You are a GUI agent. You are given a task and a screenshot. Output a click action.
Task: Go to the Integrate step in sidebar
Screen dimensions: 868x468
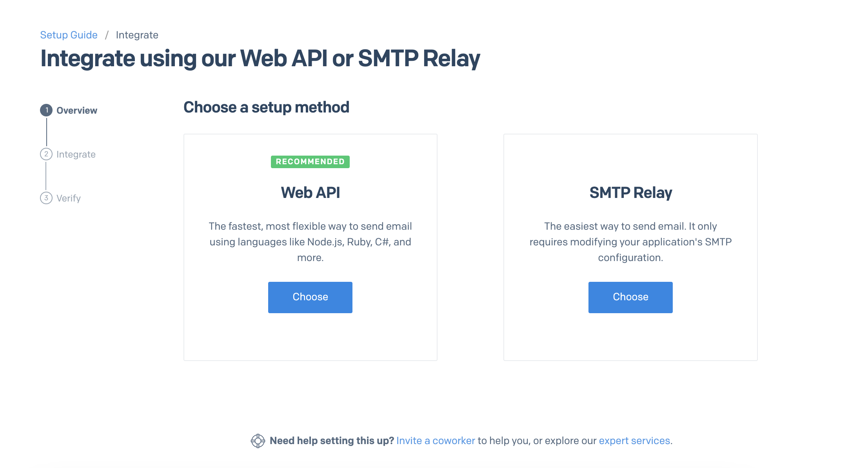click(76, 154)
